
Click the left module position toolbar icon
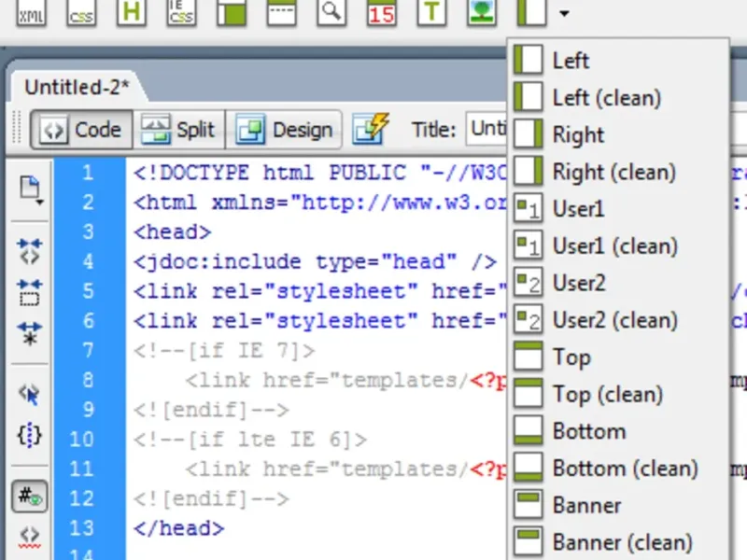click(531, 13)
